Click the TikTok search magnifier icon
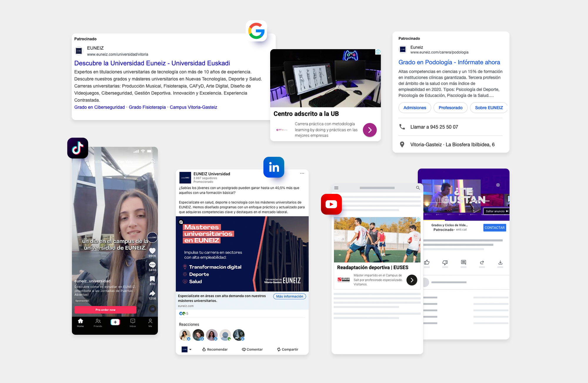 153,161
